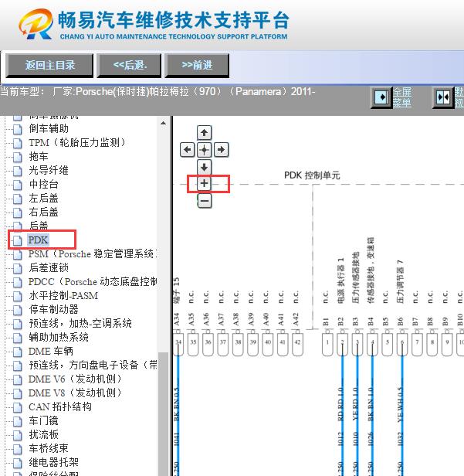Image resolution: width=464 pixels, height=476 pixels.
Task: Click the >>前进 forward button
Action: point(197,65)
